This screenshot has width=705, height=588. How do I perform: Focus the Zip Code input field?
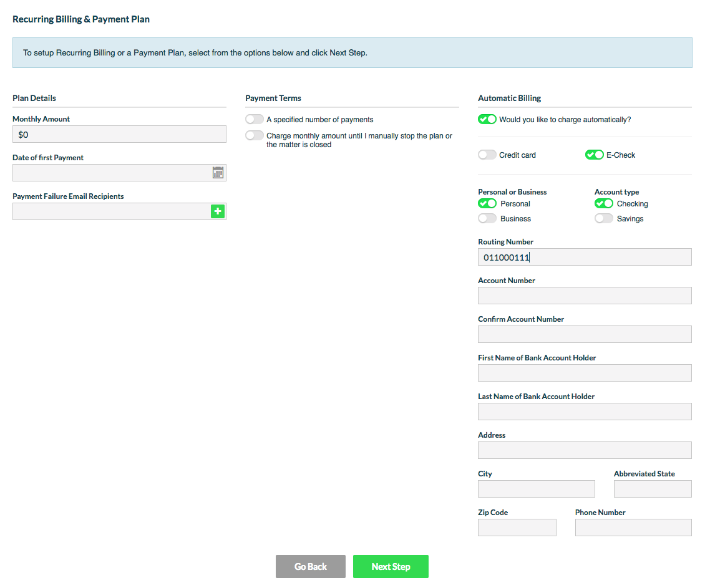coord(517,528)
